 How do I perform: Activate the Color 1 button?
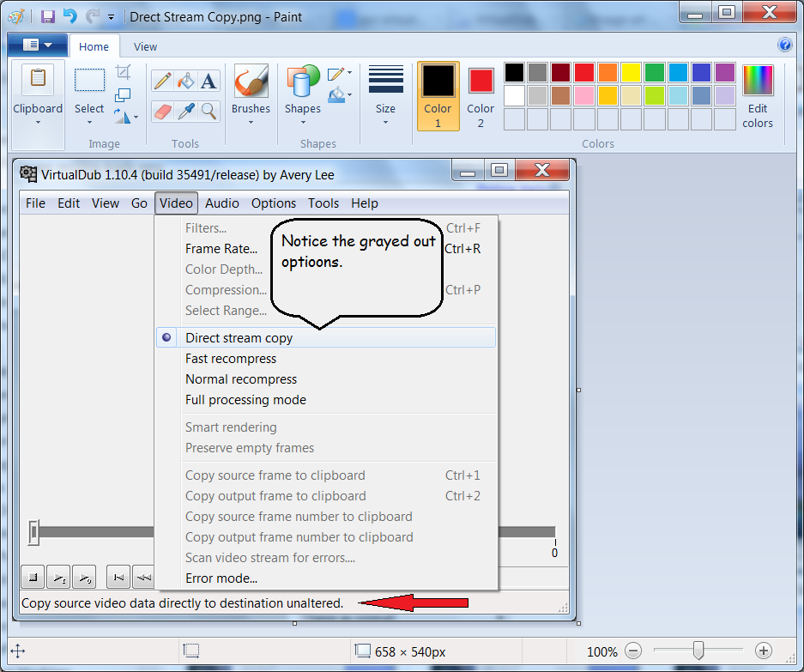pos(438,96)
